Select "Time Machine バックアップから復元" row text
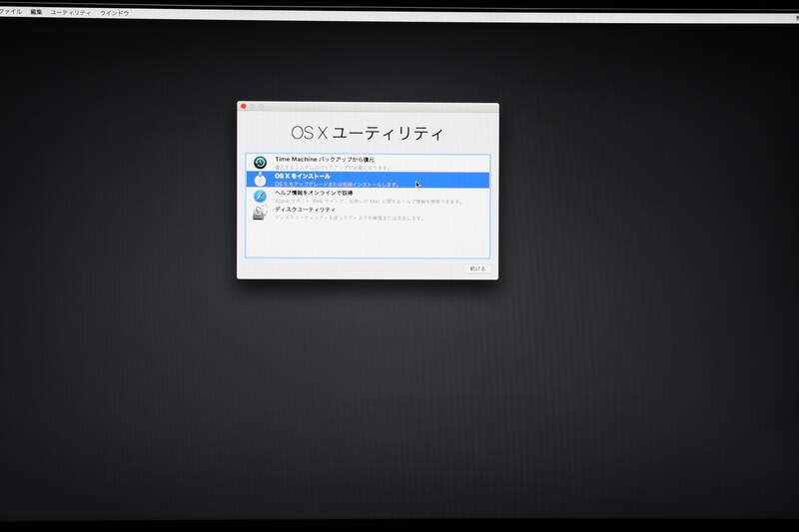 click(325, 160)
